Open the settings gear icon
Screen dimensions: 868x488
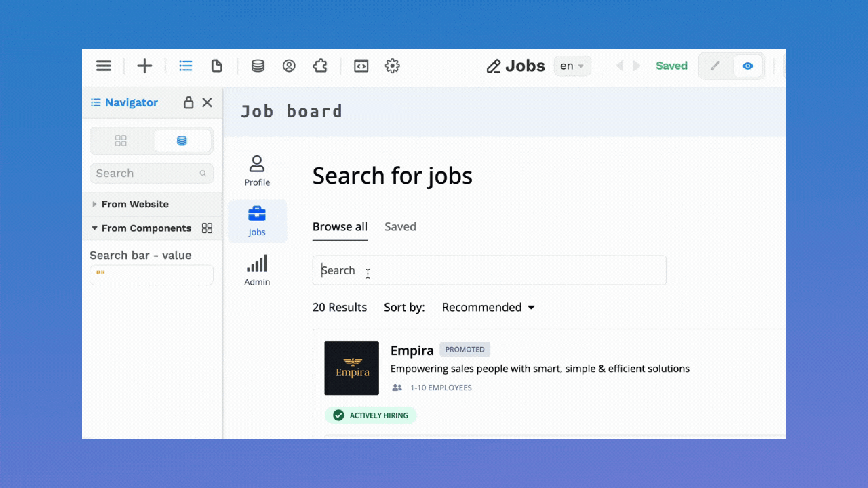coord(392,66)
